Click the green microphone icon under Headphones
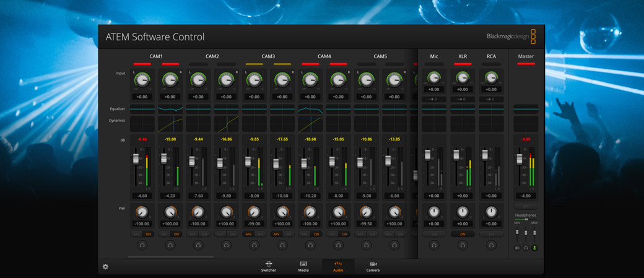The image size is (644, 278). [x=534, y=248]
